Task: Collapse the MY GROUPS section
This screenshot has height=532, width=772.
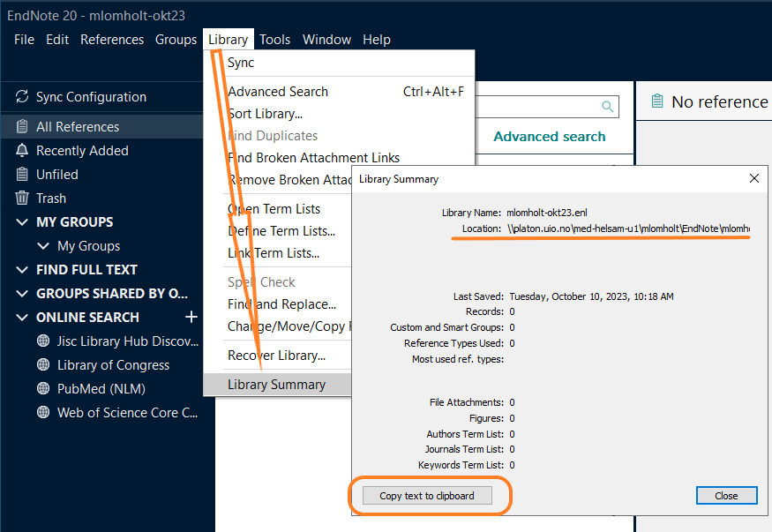Action: pos(22,222)
